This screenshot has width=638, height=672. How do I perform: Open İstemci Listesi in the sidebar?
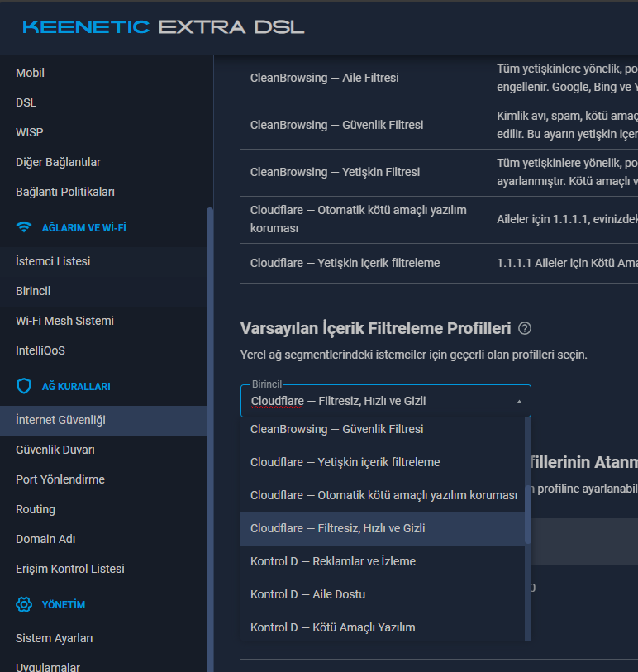coord(103,261)
